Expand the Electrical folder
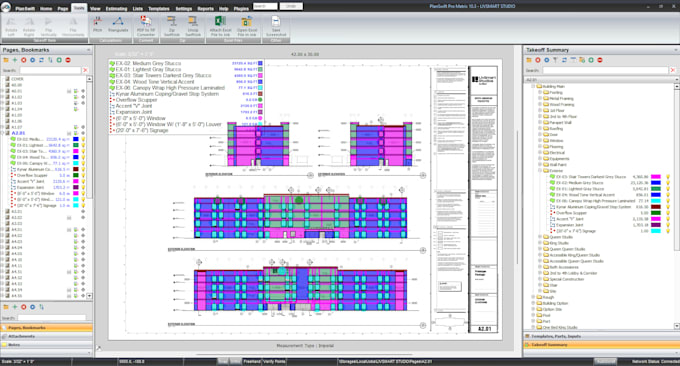 click(540, 153)
